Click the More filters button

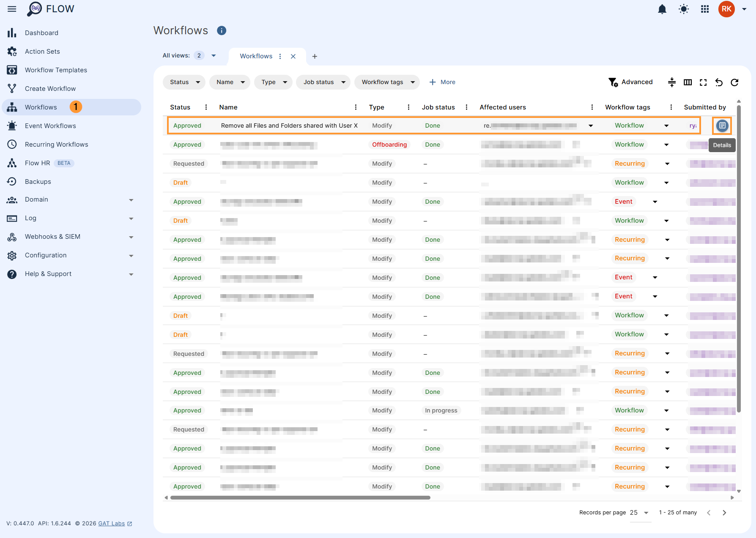[x=442, y=82]
